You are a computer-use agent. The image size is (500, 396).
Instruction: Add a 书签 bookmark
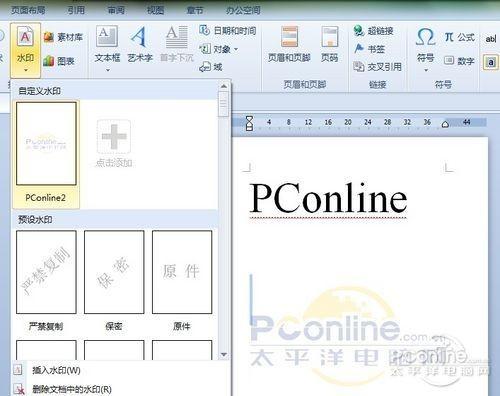[369, 49]
